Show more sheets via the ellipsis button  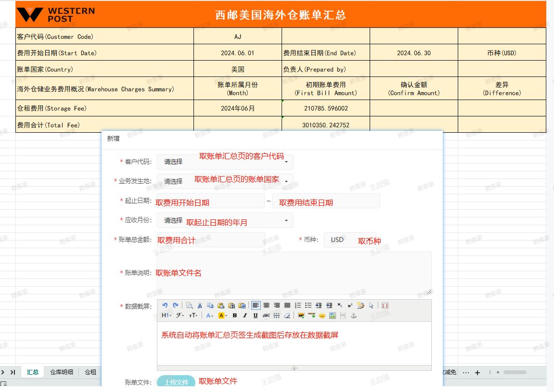tap(466, 373)
